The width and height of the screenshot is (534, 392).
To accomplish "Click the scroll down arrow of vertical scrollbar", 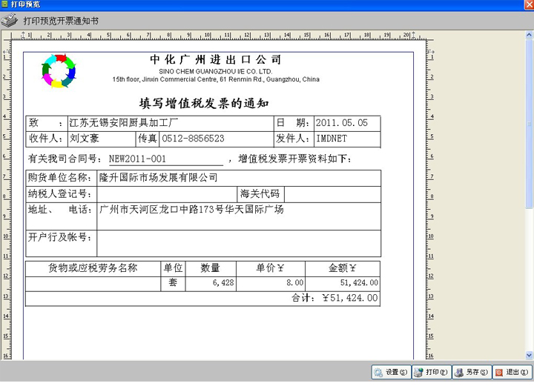I will click(529, 355).
